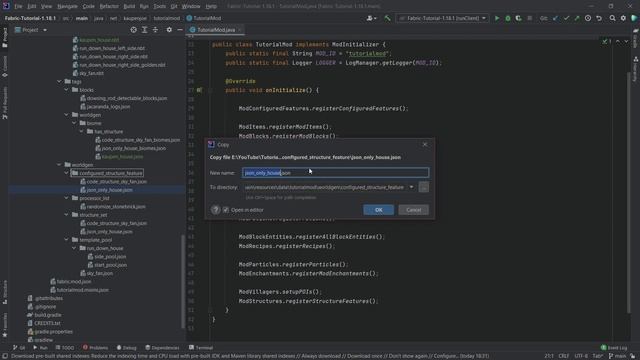Viewport: 640px width, 360px height.
Task: Click the Build project hammer icon
Action: click(x=387, y=18)
